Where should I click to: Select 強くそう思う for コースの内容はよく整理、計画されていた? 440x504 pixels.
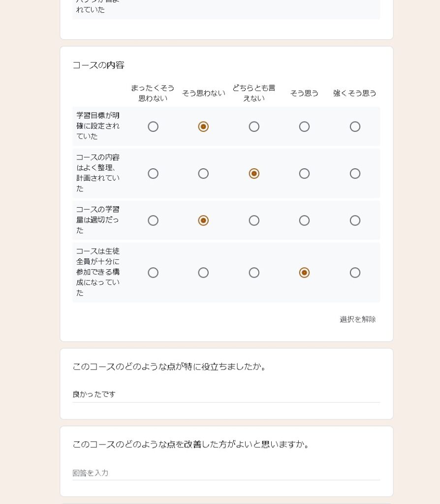tap(355, 174)
